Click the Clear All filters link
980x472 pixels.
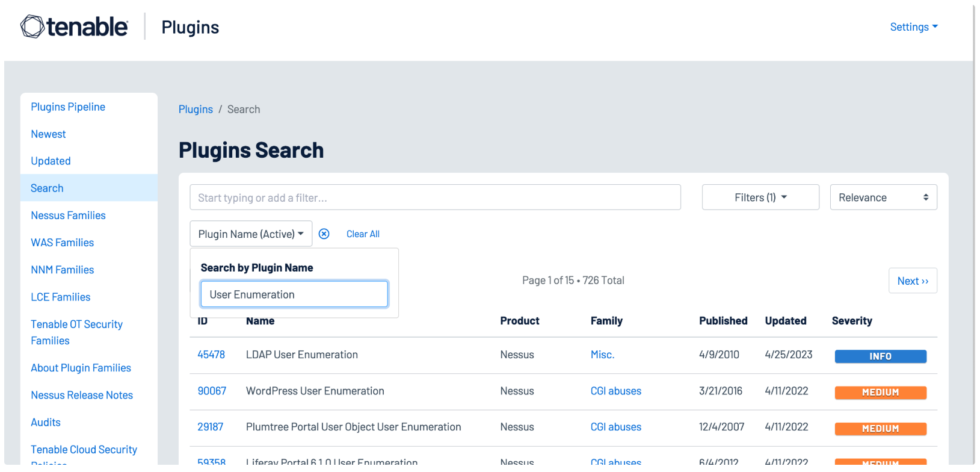point(363,234)
